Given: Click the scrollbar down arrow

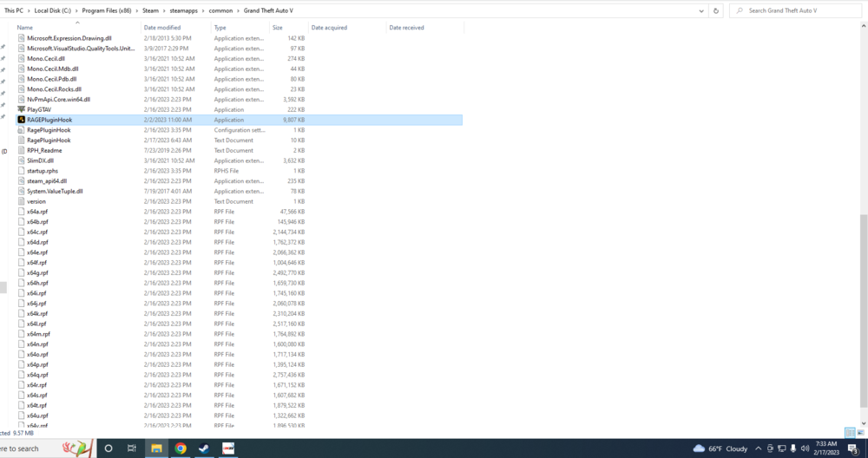Looking at the screenshot, I should click(x=864, y=422).
